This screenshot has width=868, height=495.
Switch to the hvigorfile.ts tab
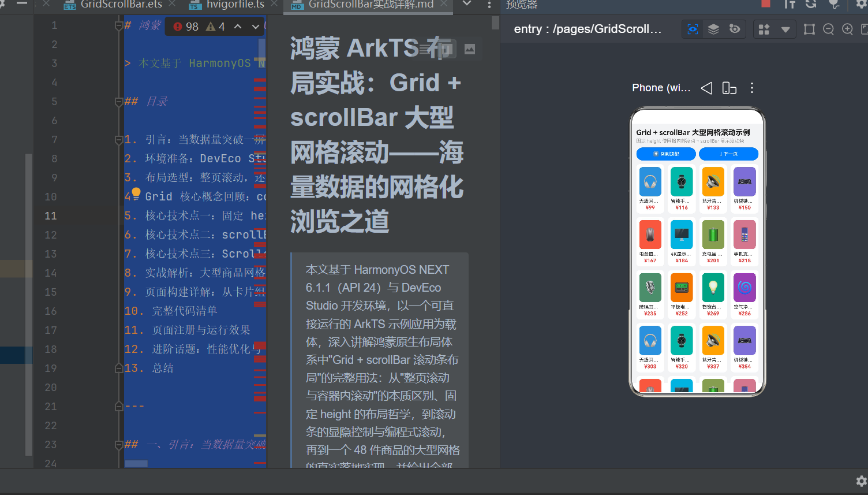pyautogui.click(x=235, y=5)
